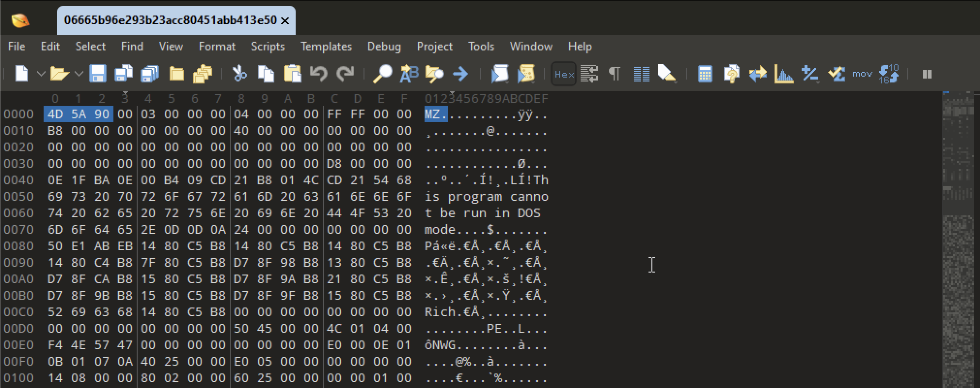980x388 pixels.
Task: Open a file using the open-folder icon
Action: (59, 74)
